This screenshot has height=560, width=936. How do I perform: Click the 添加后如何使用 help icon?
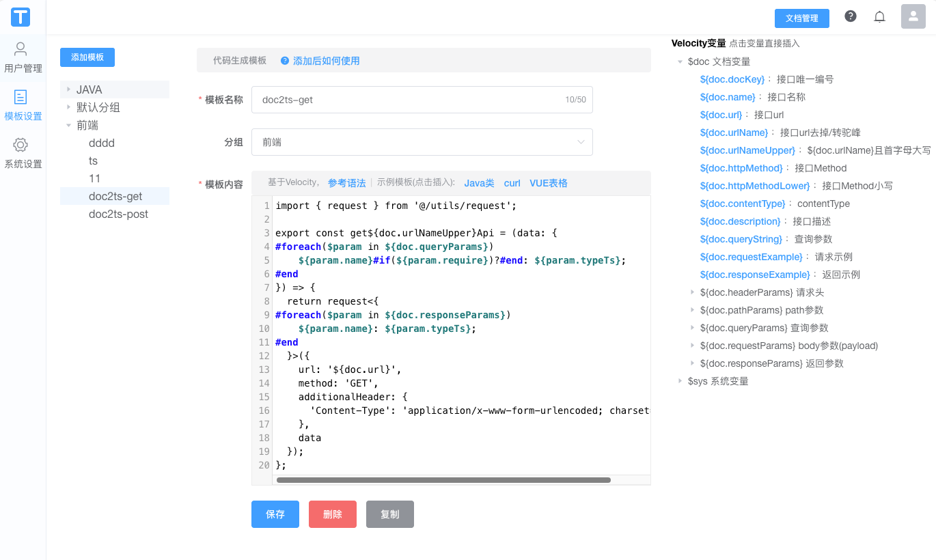point(285,61)
